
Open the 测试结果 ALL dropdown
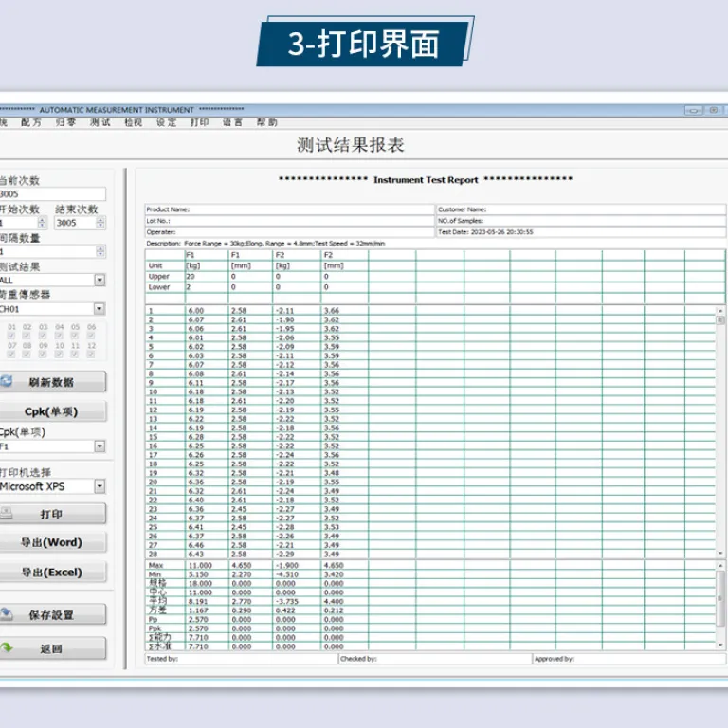coord(100,280)
